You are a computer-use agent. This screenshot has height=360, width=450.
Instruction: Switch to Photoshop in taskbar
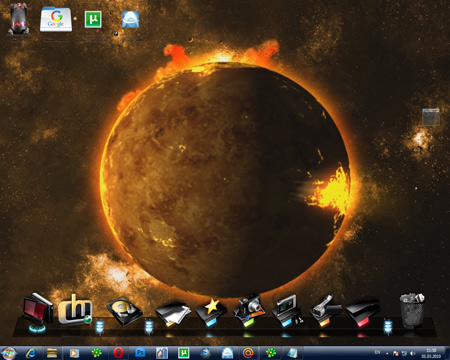[x=140, y=353]
